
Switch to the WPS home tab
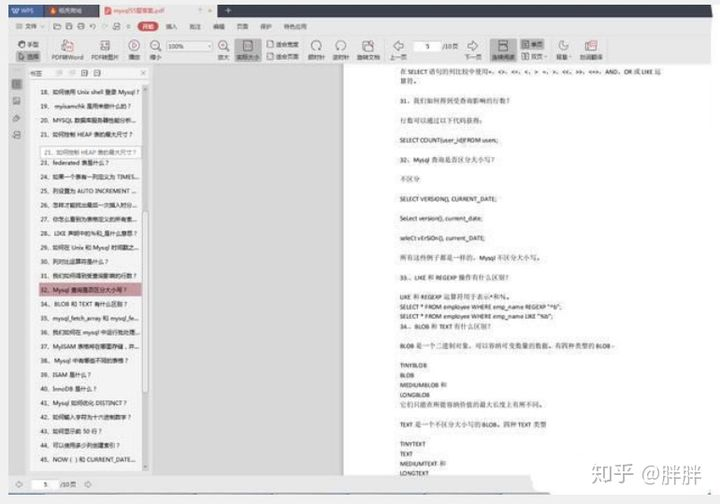(x=25, y=10)
